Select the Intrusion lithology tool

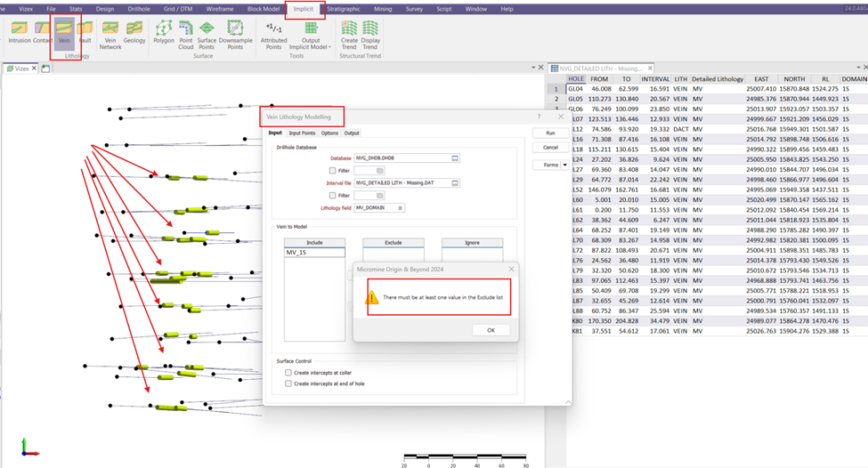click(18, 32)
